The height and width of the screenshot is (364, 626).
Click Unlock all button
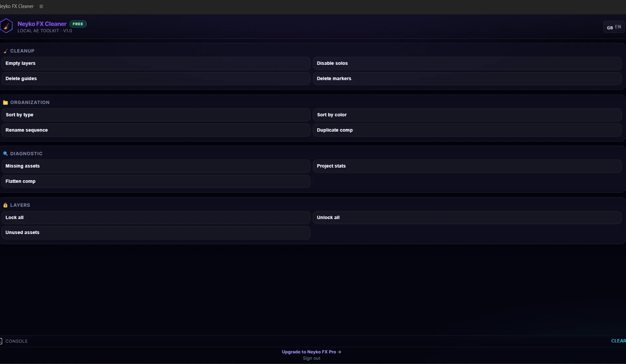[467, 217]
